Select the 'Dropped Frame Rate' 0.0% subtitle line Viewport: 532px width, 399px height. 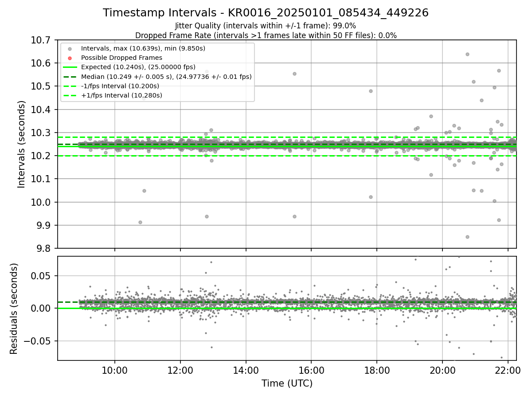click(x=266, y=35)
